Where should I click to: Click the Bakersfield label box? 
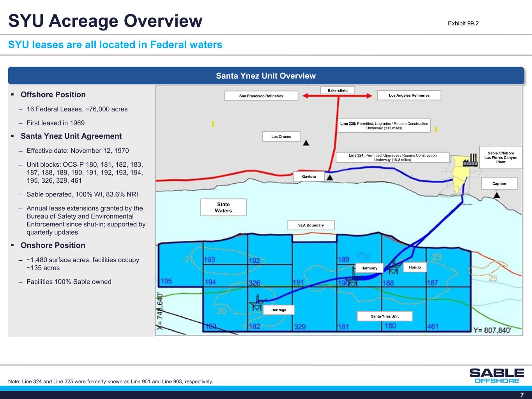coord(338,90)
